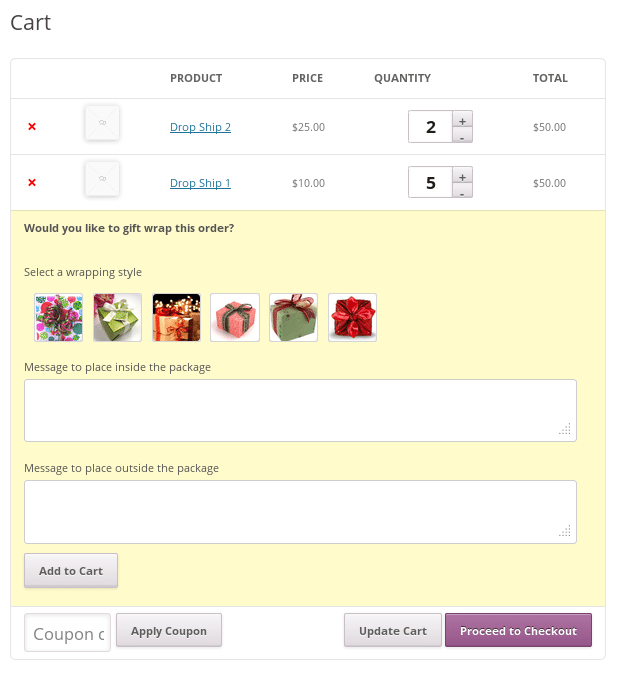626x676 pixels.
Task: Pick the festive lights gift wrapping style
Action: click(x=176, y=318)
